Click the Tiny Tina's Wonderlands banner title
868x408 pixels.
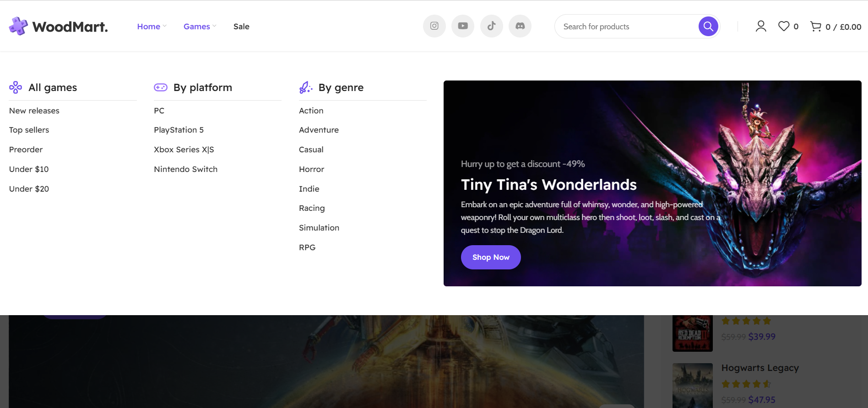[x=548, y=184]
